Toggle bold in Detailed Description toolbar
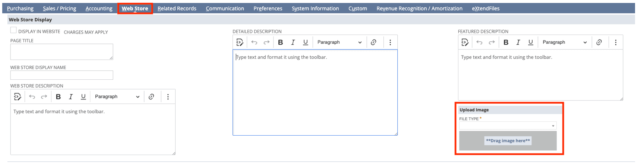Image resolution: width=644 pixels, height=168 pixels. [x=281, y=42]
